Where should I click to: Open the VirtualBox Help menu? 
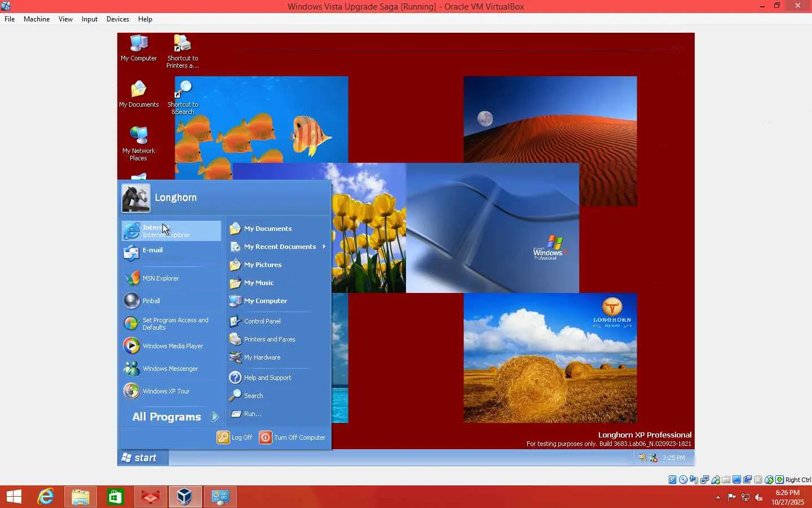(145, 19)
